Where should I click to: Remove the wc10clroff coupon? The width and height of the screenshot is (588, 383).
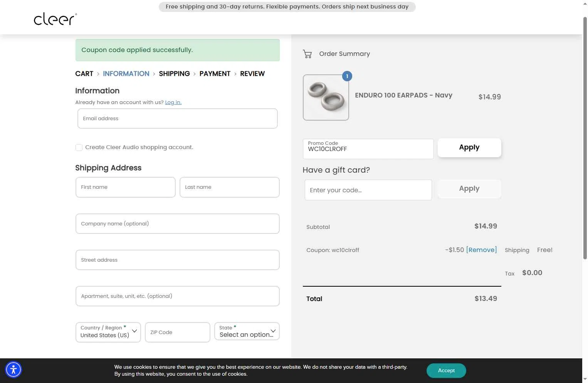coord(481,250)
